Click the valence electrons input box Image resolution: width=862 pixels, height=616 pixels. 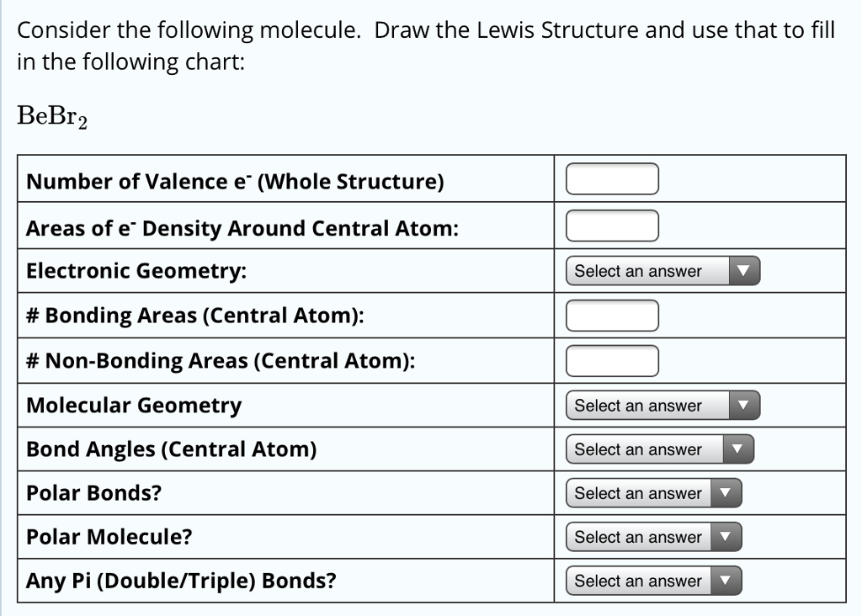612,178
